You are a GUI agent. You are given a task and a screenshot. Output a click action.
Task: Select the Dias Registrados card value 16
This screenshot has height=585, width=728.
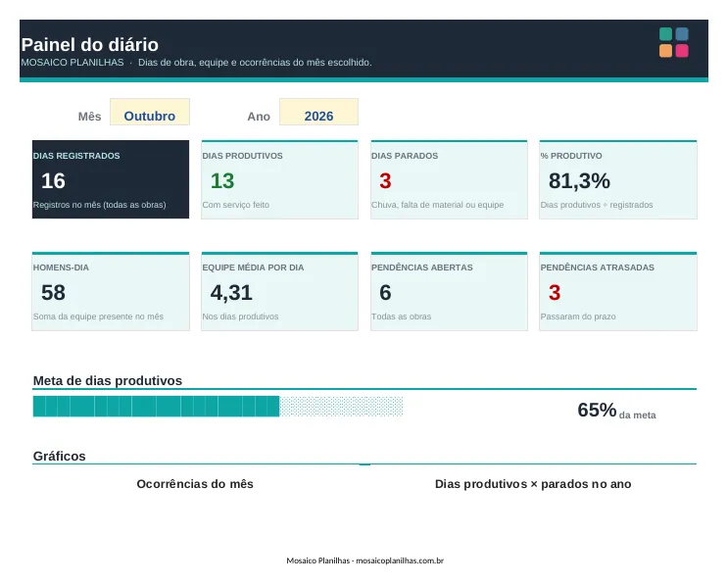[53, 181]
